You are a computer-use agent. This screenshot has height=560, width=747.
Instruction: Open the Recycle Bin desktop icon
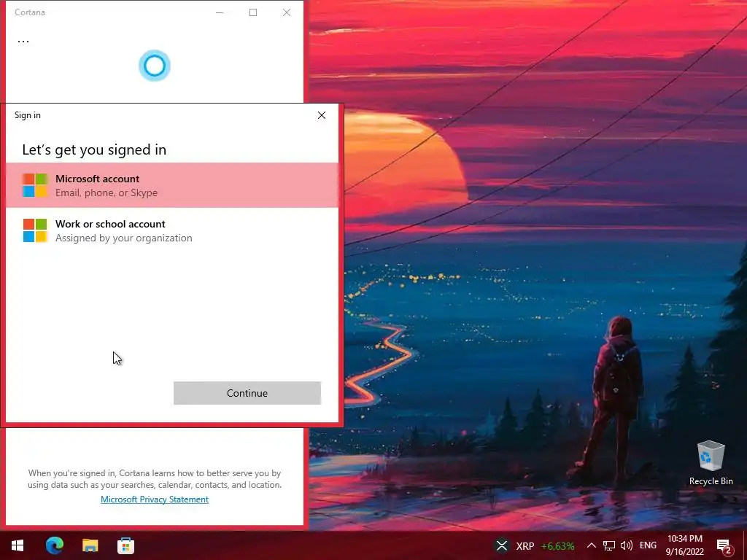711,463
